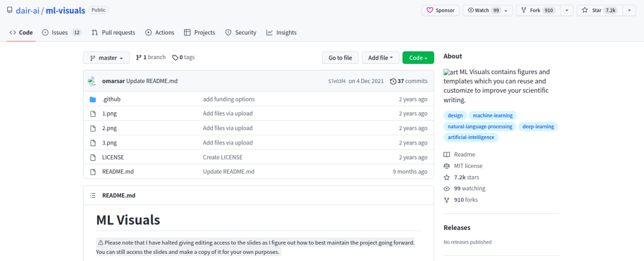Open the master branch selector dropdown
The image size is (644, 261).
tap(106, 57)
